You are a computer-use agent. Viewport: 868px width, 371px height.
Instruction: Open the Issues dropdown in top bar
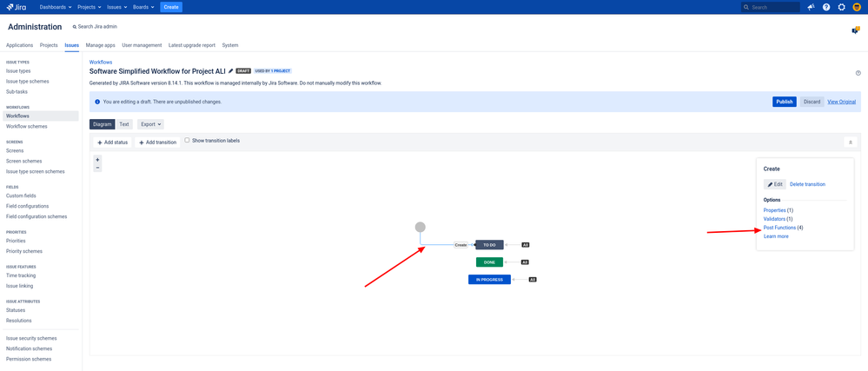(117, 7)
